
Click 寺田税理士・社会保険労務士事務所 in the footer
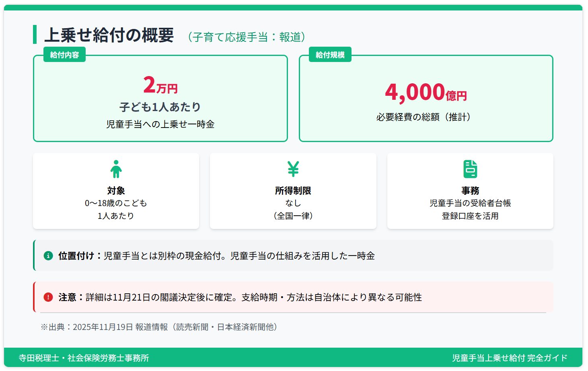[x=84, y=358]
